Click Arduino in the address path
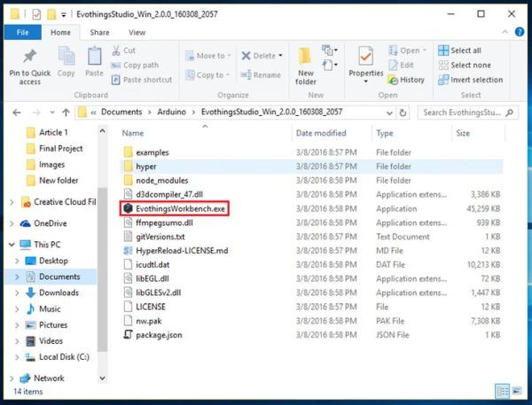 tap(172, 112)
